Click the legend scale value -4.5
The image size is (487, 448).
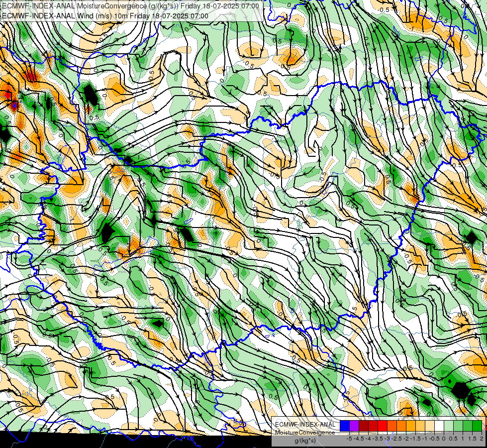(359, 439)
